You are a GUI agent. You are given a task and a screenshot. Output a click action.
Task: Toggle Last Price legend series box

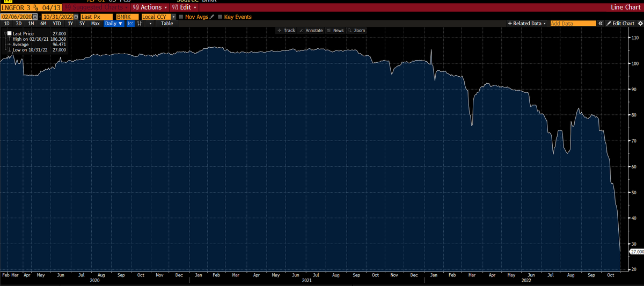tap(9, 34)
